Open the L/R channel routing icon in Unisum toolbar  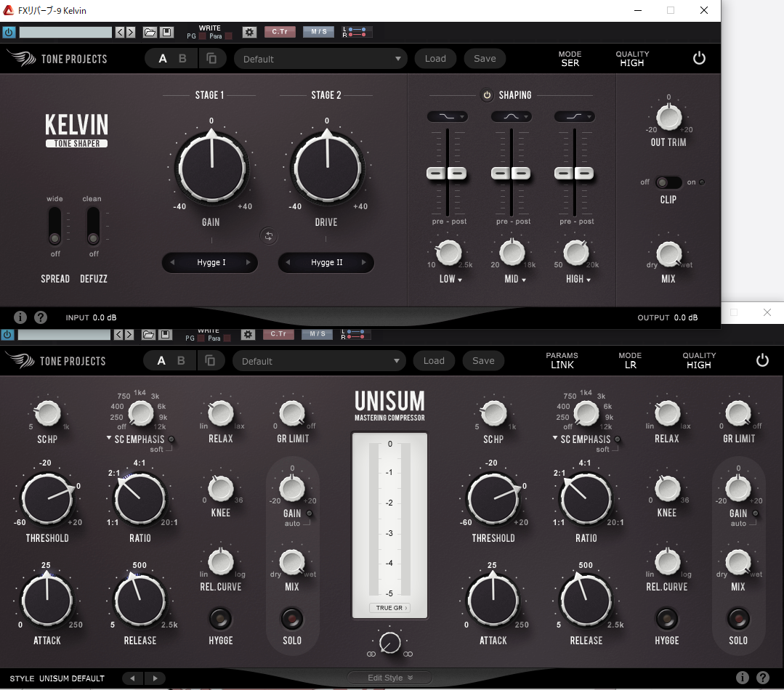click(x=355, y=335)
